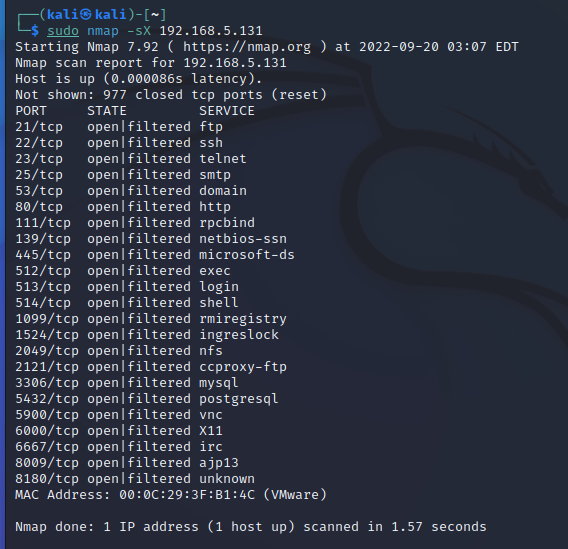The width and height of the screenshot is (568, 549).
Task: Click the target IP 192.168.5.131 in command
Action: tap(211, 31)
